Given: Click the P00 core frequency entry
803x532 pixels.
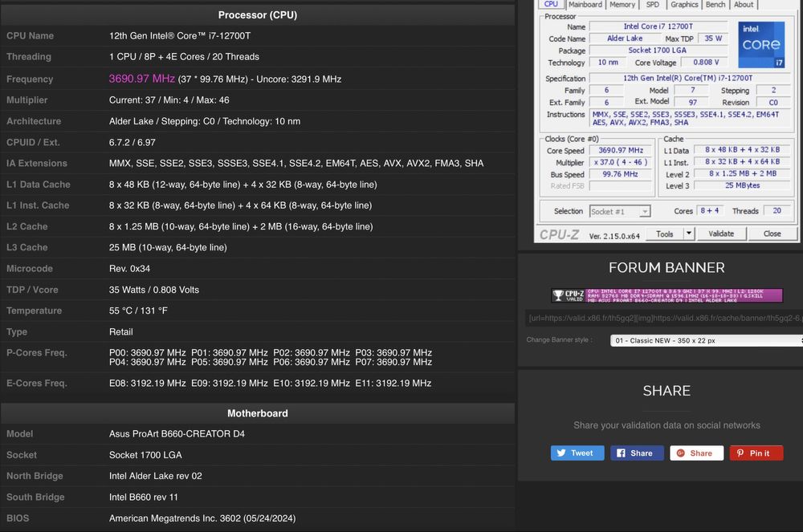Looking at the screenshot, I should tap(148, 353).
